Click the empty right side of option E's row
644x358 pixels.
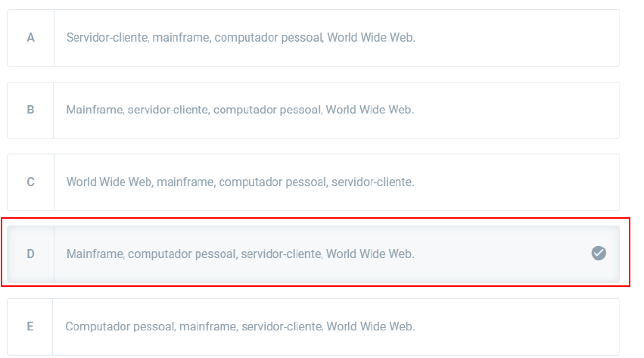530,327
